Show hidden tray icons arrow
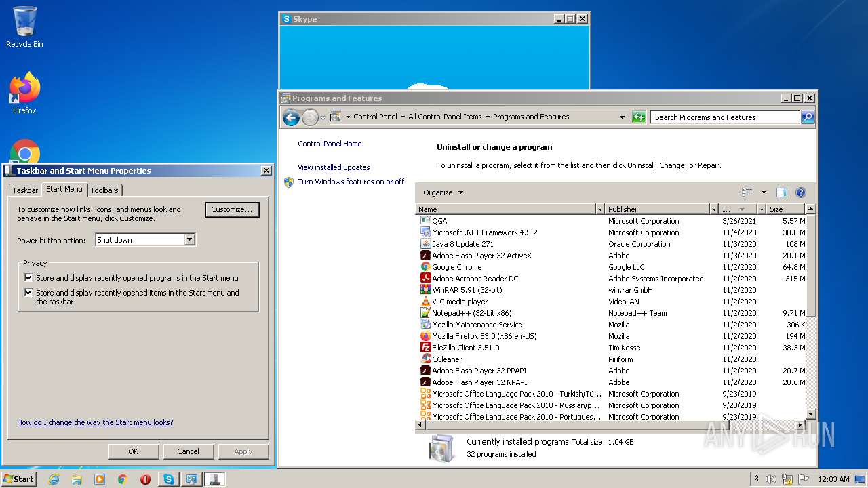The height and width of the screenshot is (488, 868). [x=756, y=479]
